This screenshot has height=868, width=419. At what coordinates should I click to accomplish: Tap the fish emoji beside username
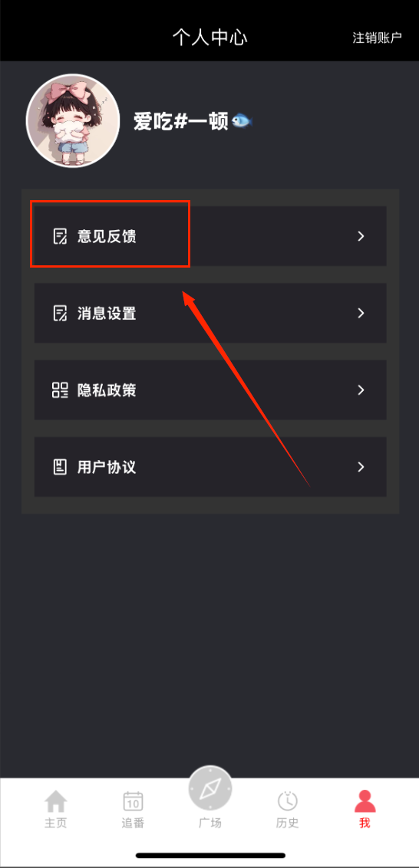242,120
